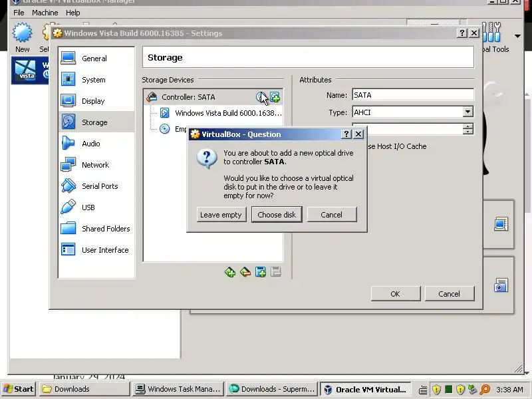Switch to Downloads folder taskbar button
532x399 pixels.
click(x=84, y=389)
